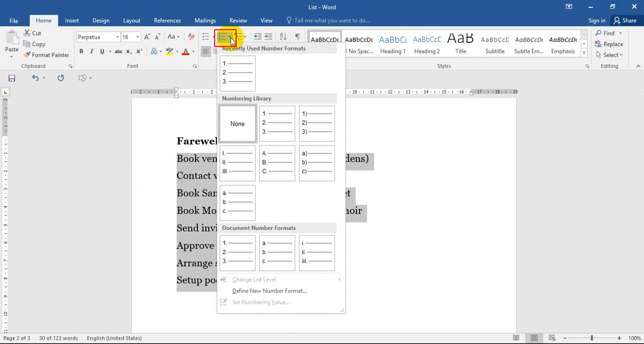
Task: Toggle Bold formatting
Action: pyautogui.click(x=81, y=51)
